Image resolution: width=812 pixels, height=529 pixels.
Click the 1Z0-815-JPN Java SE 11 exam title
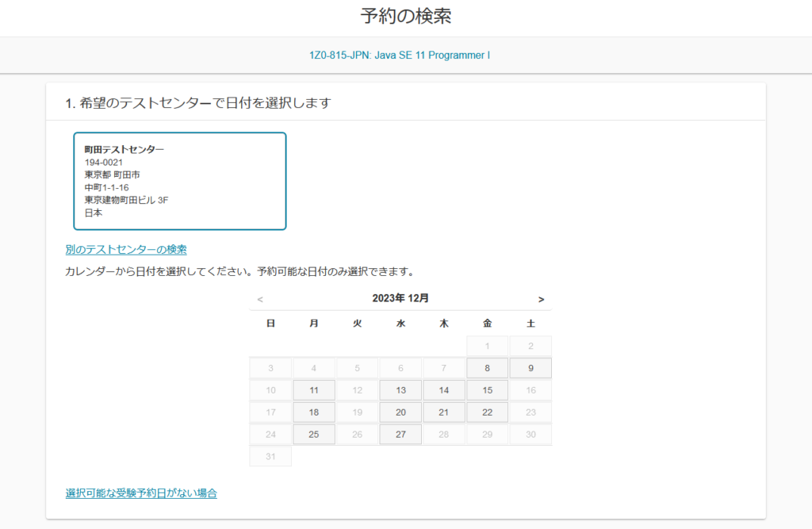pos(400,56)
